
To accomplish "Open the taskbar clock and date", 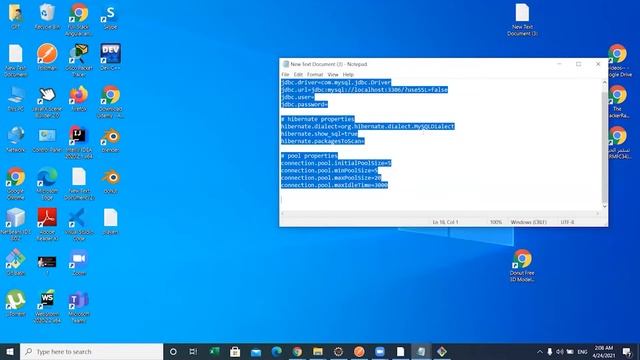I will click(604, 351).
